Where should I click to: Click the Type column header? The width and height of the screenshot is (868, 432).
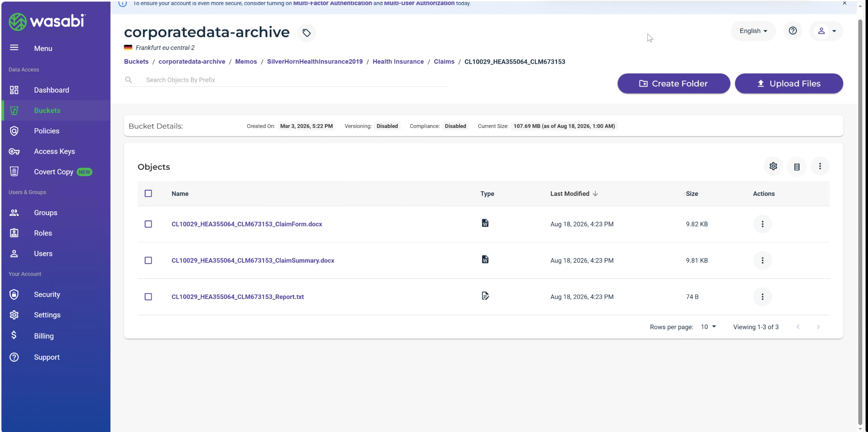point(487,194)
